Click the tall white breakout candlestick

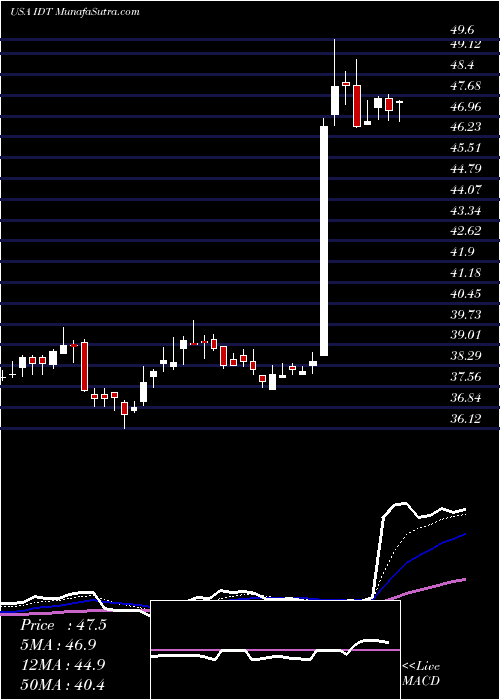[x=324, y=241]
